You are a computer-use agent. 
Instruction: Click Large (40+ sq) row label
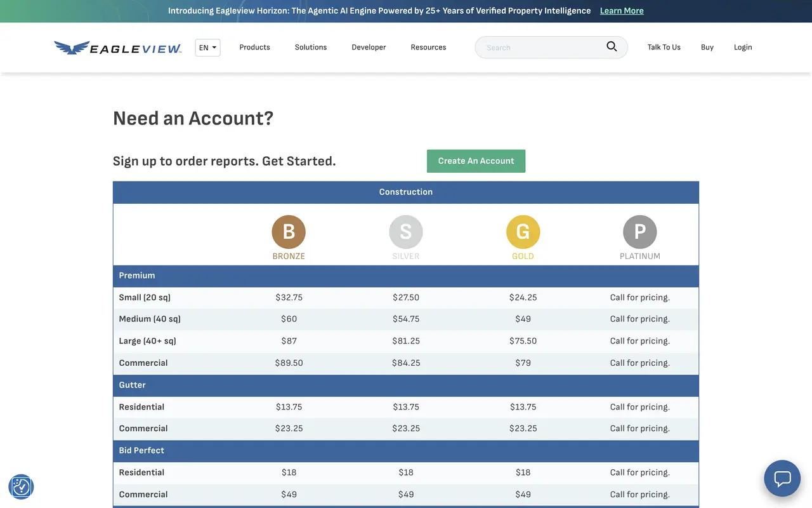click(x=148, y=341)
